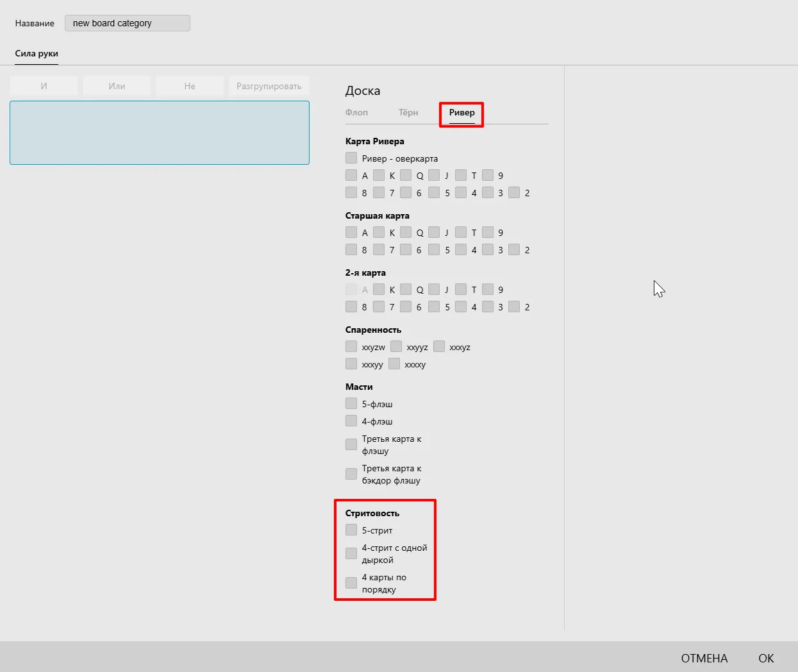
Task: Confirm with the OK button
Action: [x=766, y=659]
